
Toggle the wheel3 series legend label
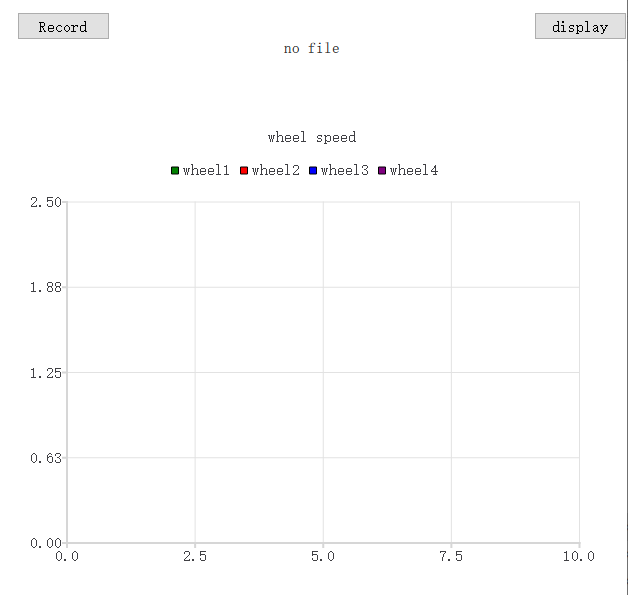pos(344,171)
